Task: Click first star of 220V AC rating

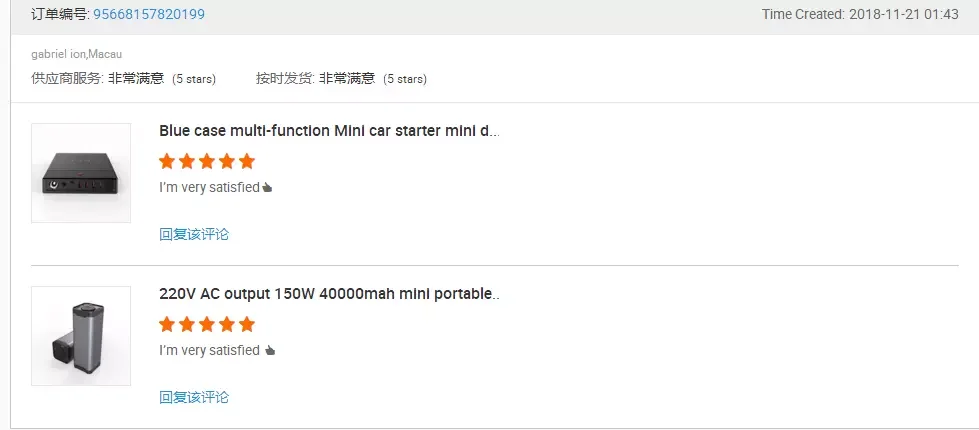Action: 167,324
